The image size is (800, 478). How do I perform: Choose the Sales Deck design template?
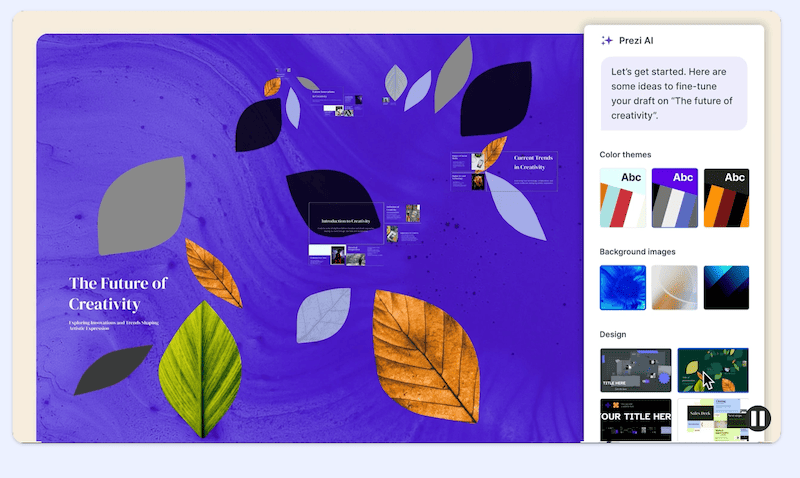[x=705, y=420]
